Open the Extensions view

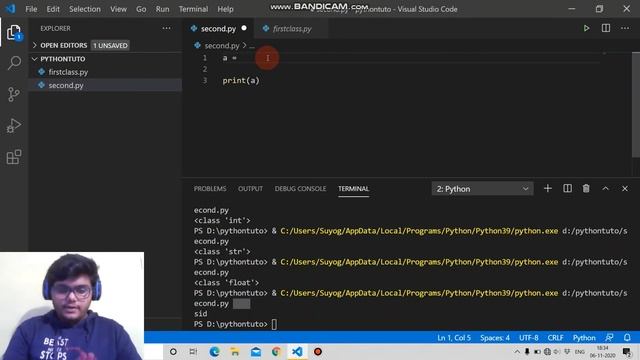point(14,157)
